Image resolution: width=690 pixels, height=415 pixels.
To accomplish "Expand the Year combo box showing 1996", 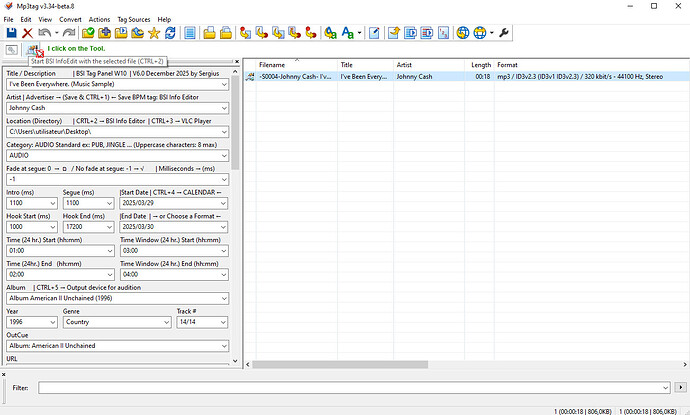I will tap(53, 322).
